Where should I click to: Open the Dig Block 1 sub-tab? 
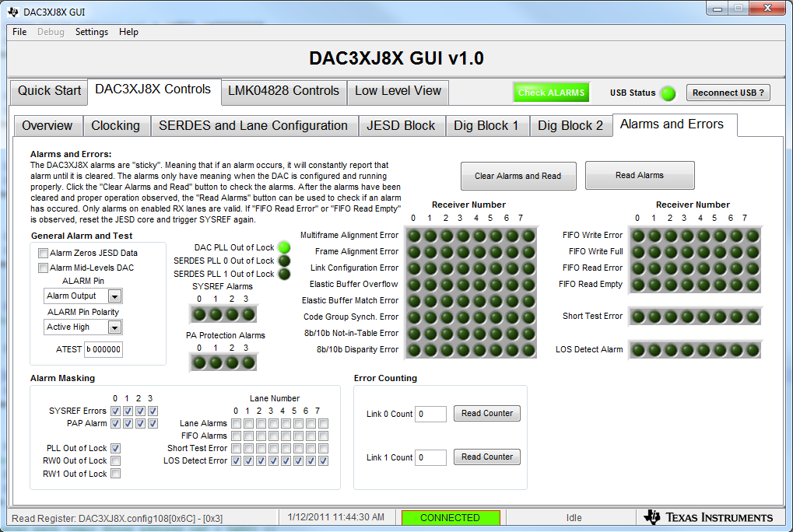click(486, 126)
